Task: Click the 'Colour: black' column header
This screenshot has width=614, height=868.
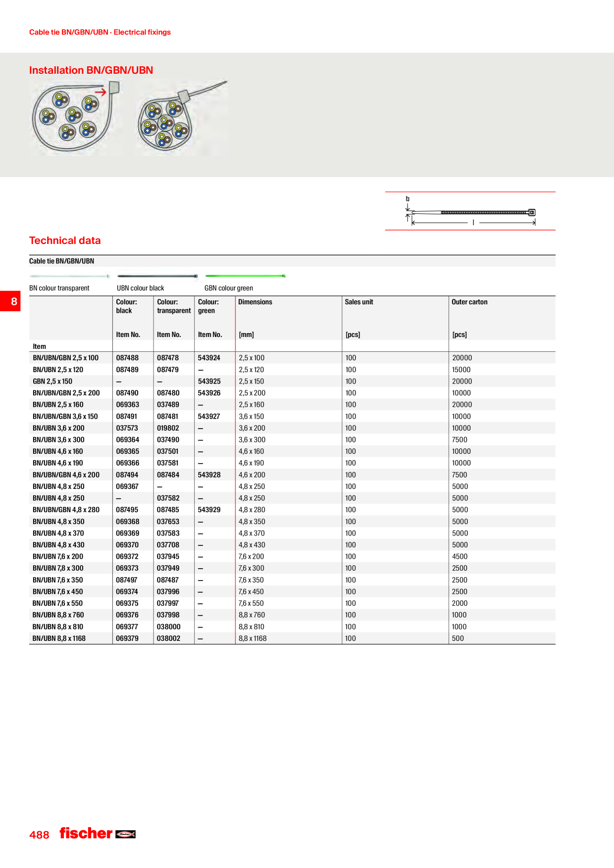Action: tap(127, 306)
